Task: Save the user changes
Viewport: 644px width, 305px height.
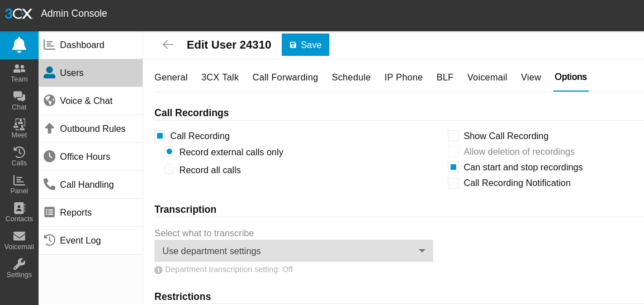Action: 305,45
